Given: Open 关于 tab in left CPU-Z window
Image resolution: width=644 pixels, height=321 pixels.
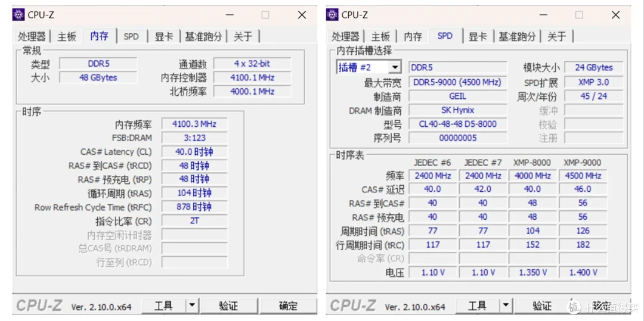Looking at the screenshot, I should (x=243, y=36).
